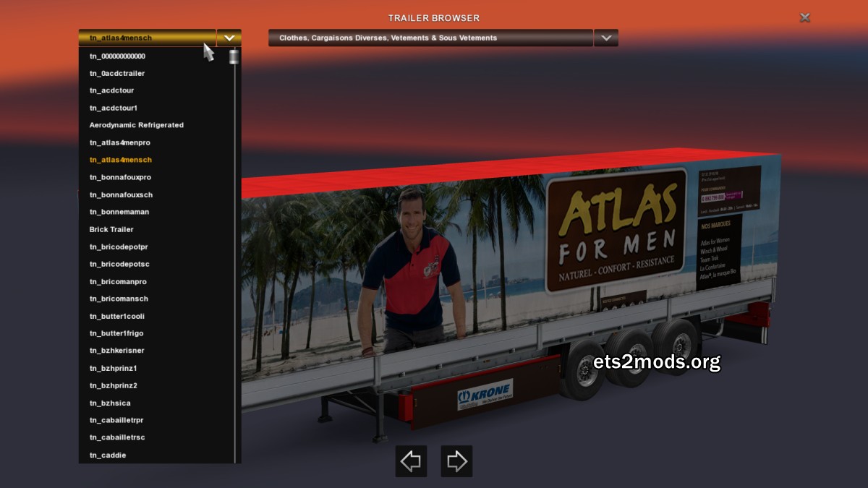The height and width of the screenshot is (488, 868).
Task: Grab the trailer list scrollbar handle
Action: coord(234,56)
